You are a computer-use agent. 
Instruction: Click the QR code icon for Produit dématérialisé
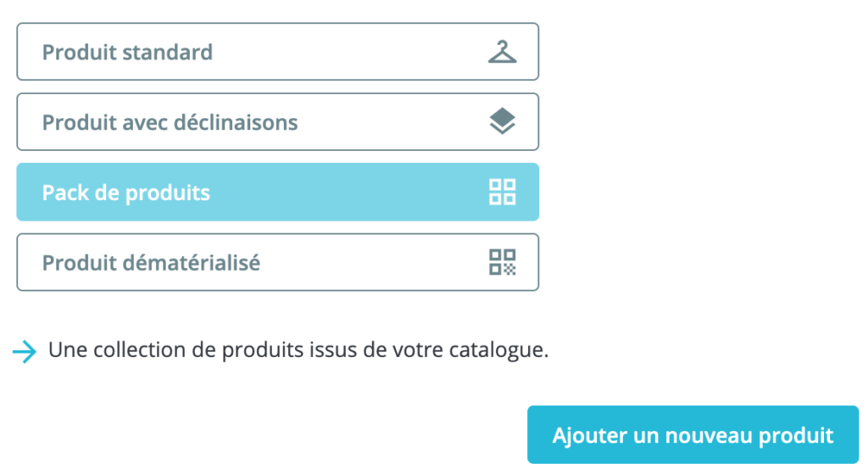[x=502, y=263]
